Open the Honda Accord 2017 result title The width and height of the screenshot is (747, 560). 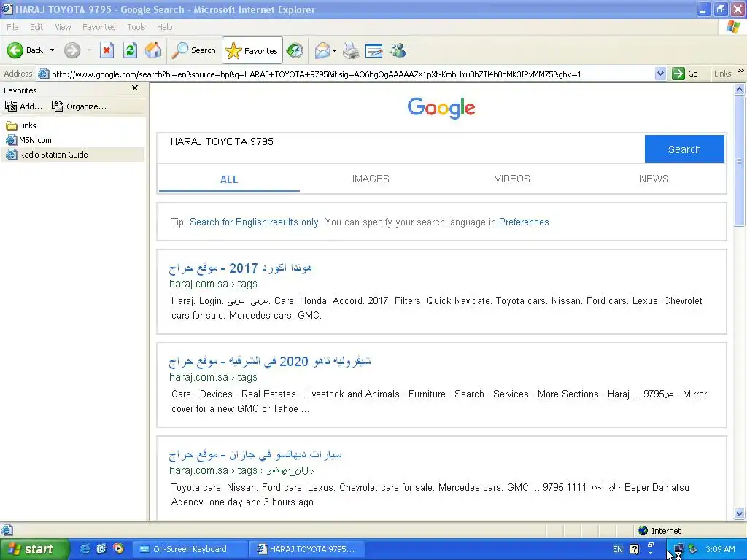(x=241, y=268)
